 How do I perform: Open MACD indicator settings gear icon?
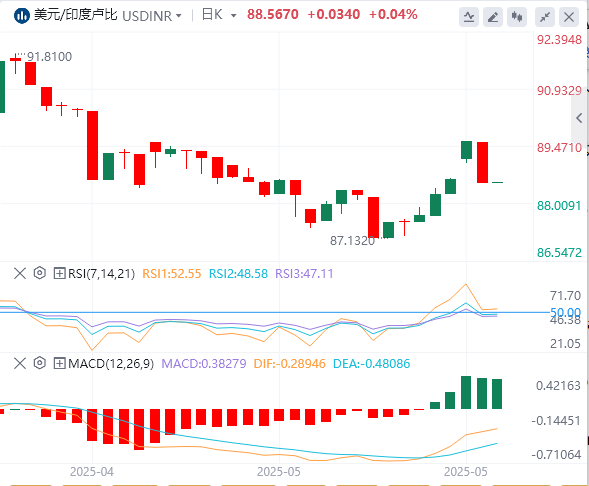[x=39, y=363]
